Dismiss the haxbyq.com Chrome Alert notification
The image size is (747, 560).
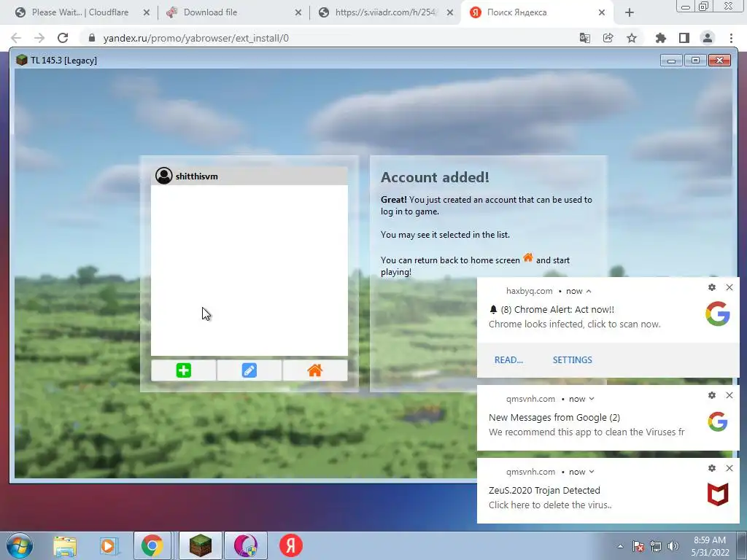pyautogui.click(x=729, y=287)
